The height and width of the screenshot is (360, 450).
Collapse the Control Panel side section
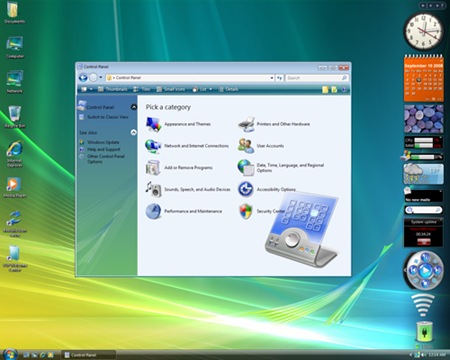point(134,107)
